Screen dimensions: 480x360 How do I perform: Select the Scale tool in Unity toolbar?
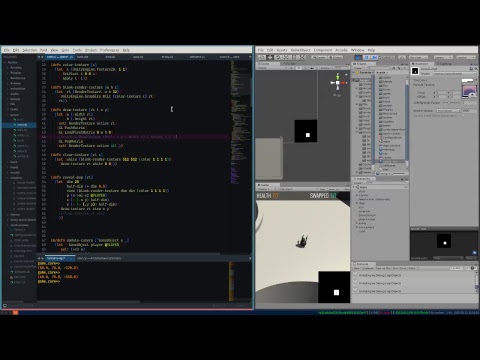coord(286,57)
